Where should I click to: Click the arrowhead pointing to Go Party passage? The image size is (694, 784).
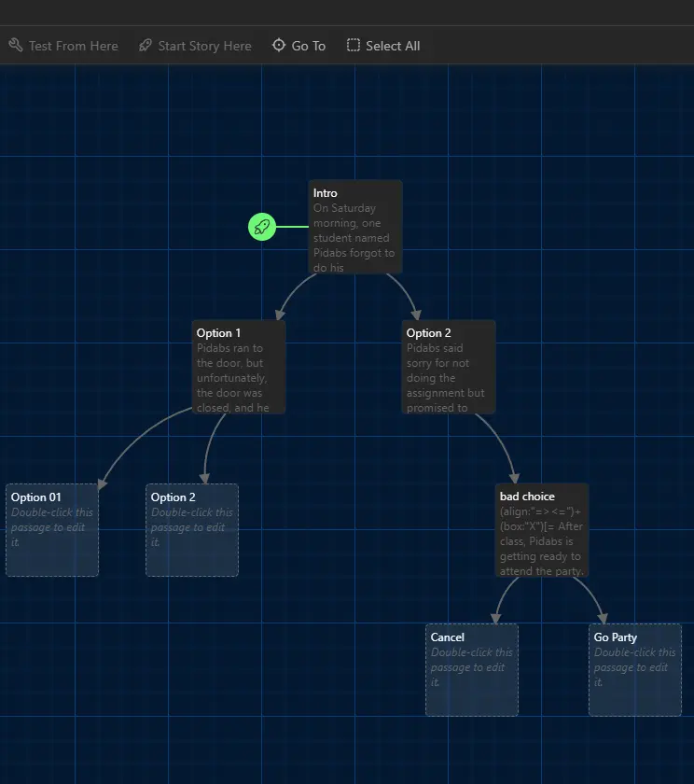pyautogui.click(x=603, y=617)
